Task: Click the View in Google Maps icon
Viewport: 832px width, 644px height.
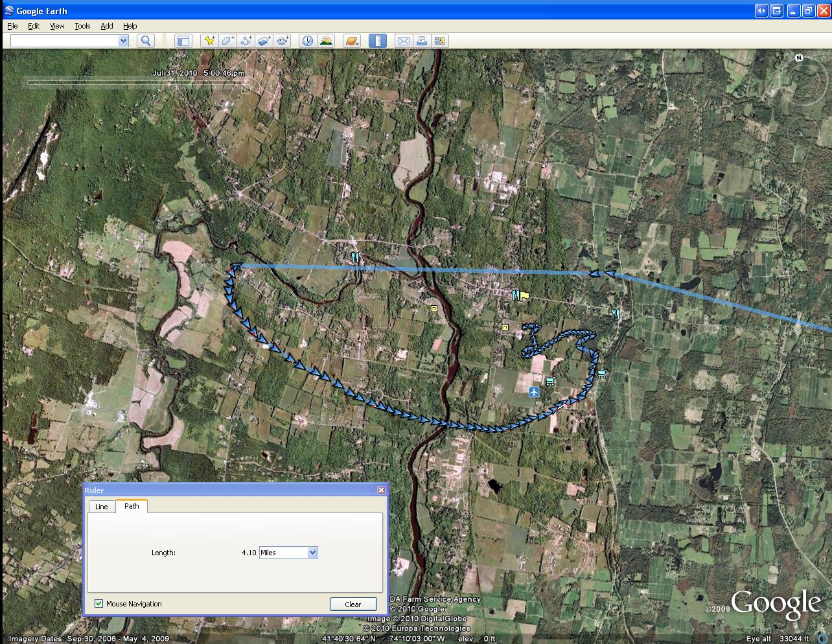Action: [440, 41]
